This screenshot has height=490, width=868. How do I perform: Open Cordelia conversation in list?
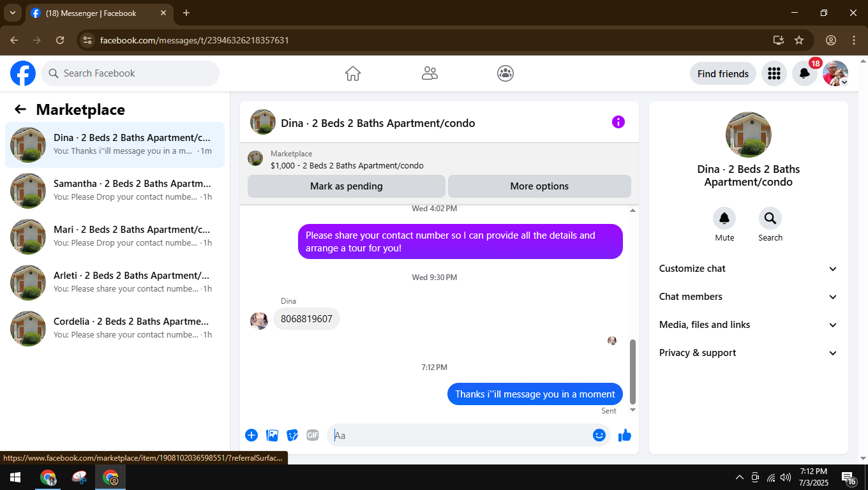[115, 329]
